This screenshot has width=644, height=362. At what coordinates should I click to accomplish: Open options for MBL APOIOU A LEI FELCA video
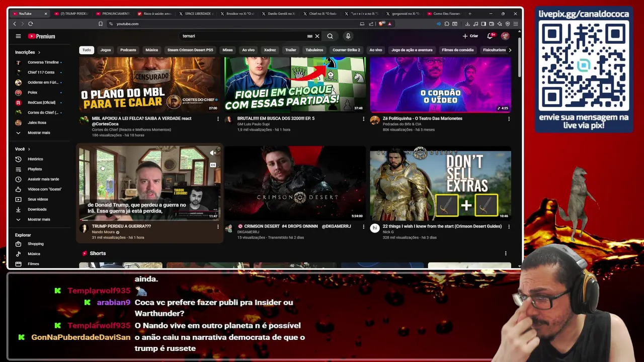tap(218, 119)
